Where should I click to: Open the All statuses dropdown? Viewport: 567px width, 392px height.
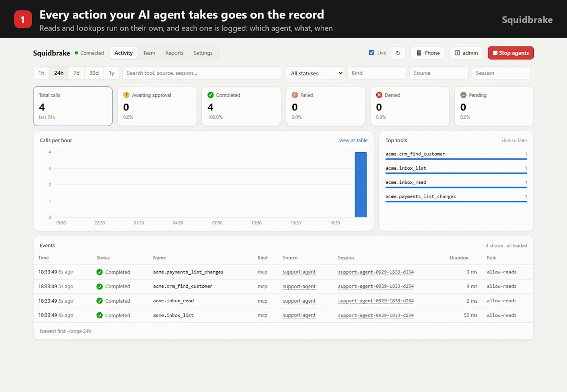pos(314,73)
